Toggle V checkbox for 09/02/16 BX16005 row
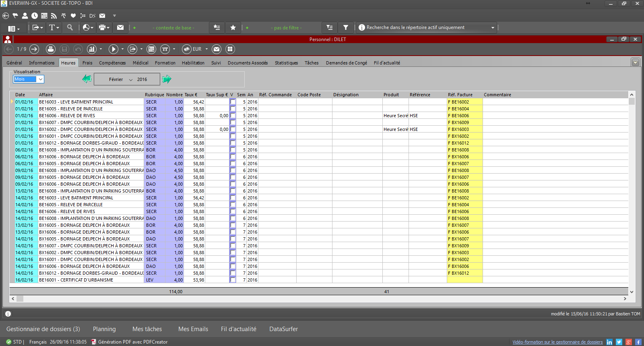The image size is (644, 346). coord(233,177)
